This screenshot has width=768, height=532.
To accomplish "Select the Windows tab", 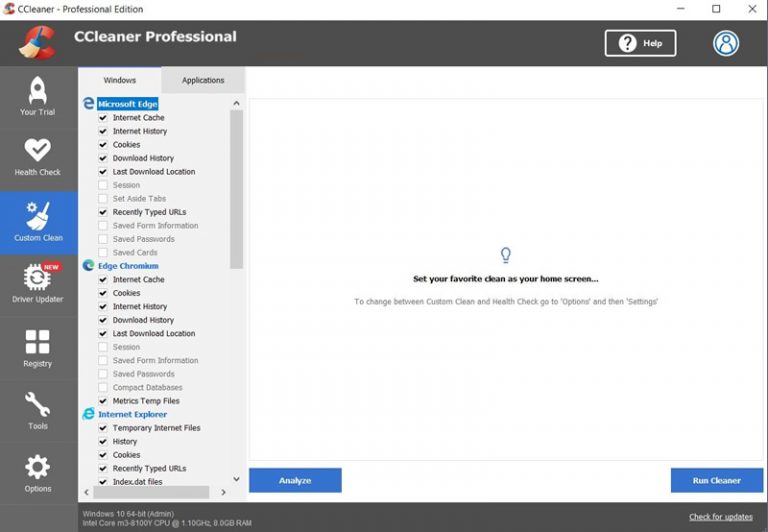I will coord(120,80).
